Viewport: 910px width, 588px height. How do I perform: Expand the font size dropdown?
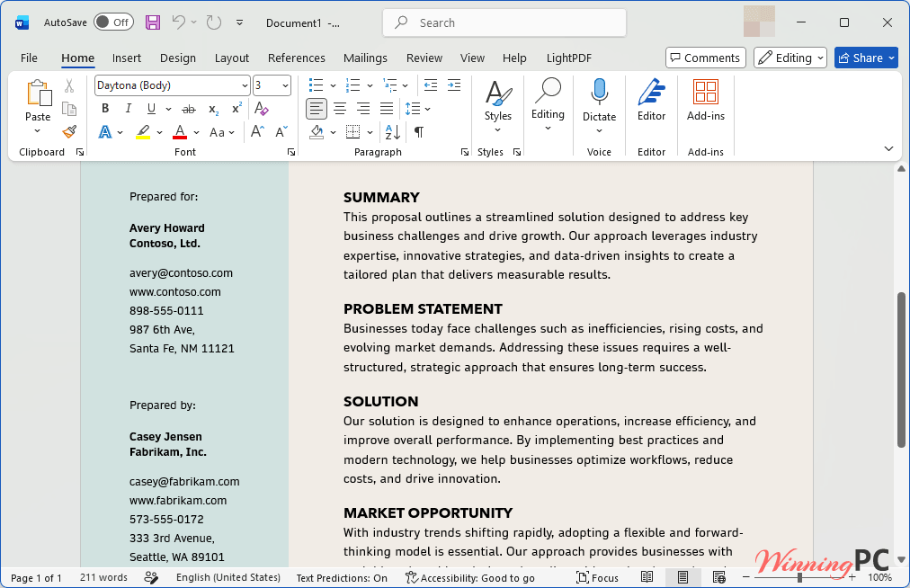(285, 85)
